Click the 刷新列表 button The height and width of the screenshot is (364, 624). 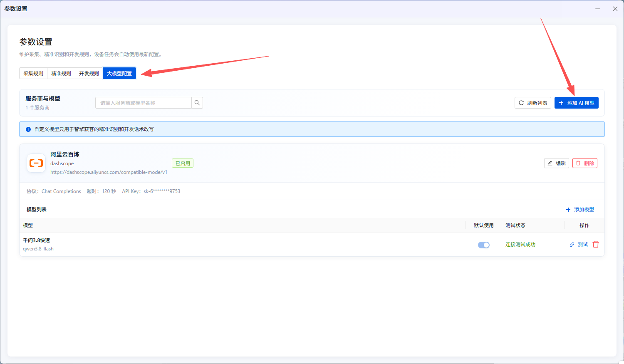533,103
